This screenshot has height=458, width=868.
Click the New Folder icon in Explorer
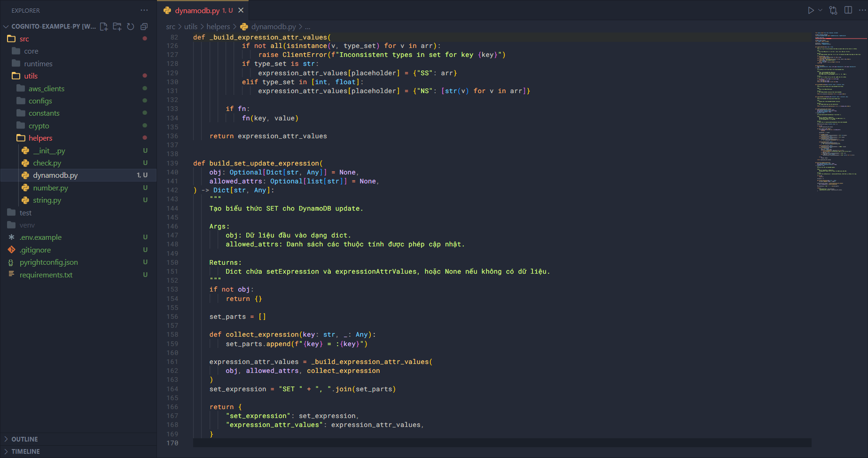[117, 27]
